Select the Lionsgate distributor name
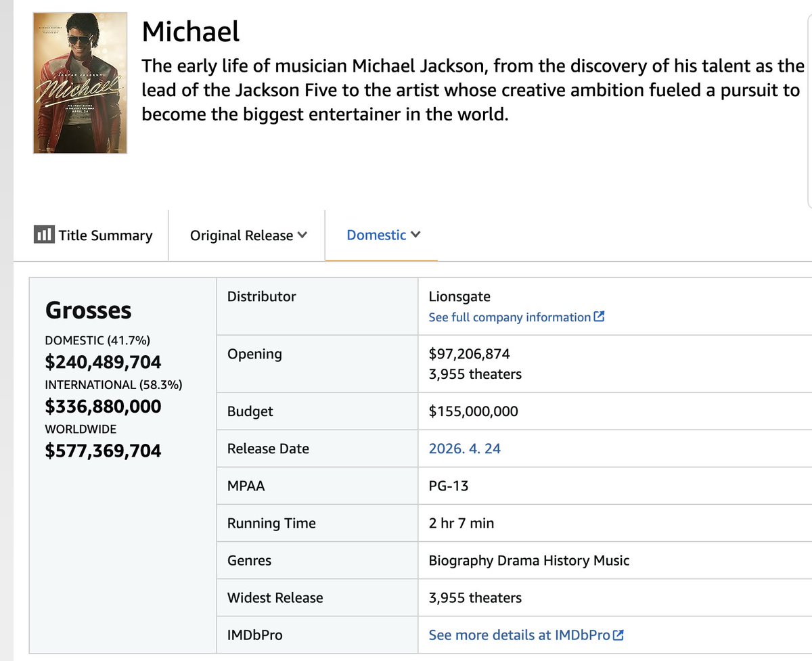812x661 pixels. [459, 296]
